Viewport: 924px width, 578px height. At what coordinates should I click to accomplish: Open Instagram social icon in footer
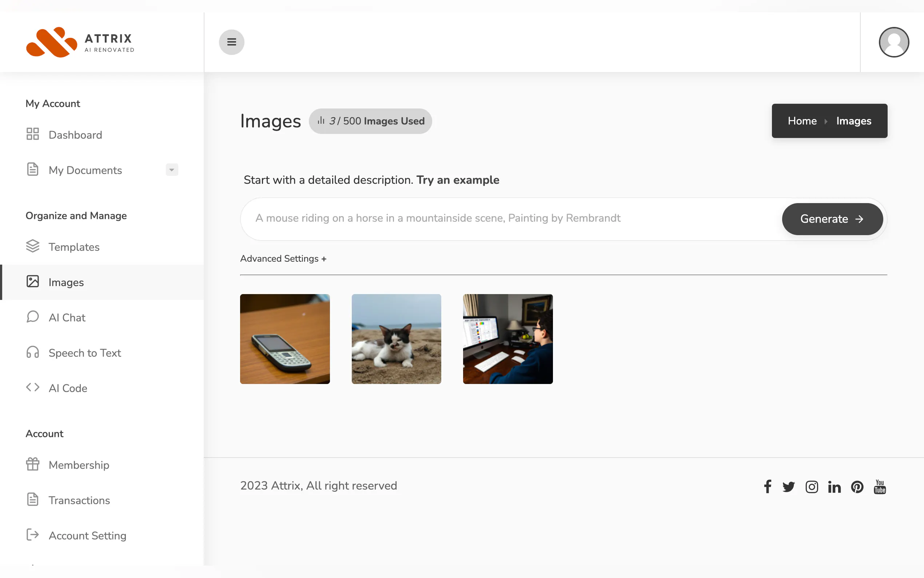[811, 487]
